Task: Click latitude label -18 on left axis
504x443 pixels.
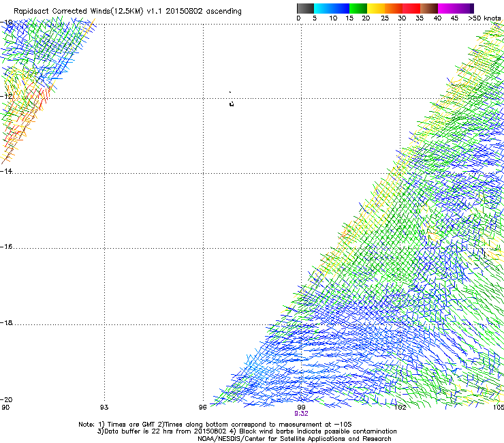Action: 6,322
